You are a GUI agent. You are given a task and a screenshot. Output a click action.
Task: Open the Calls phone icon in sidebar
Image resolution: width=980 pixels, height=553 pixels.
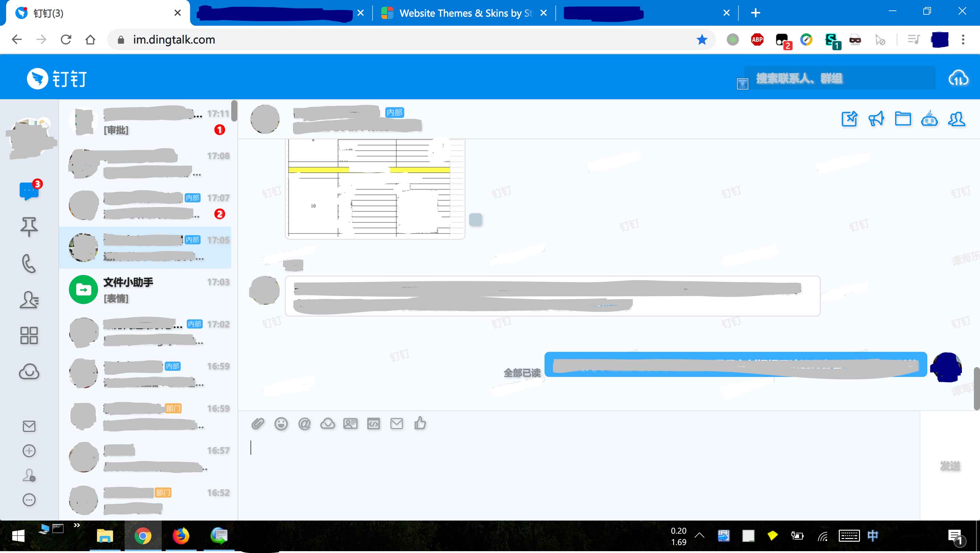(29, 263)
